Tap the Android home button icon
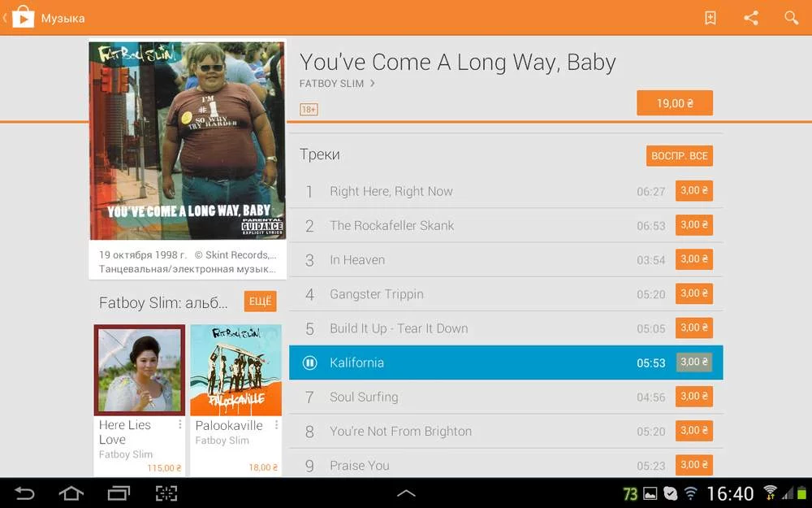Viewport: 812px width, 508px height. point(71,493)
